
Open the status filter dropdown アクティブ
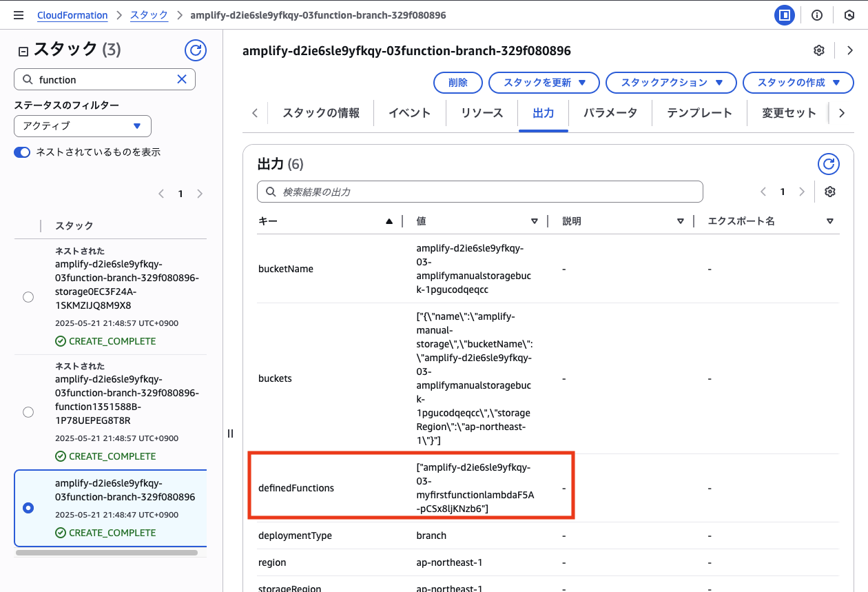click(x=83, y=126)
